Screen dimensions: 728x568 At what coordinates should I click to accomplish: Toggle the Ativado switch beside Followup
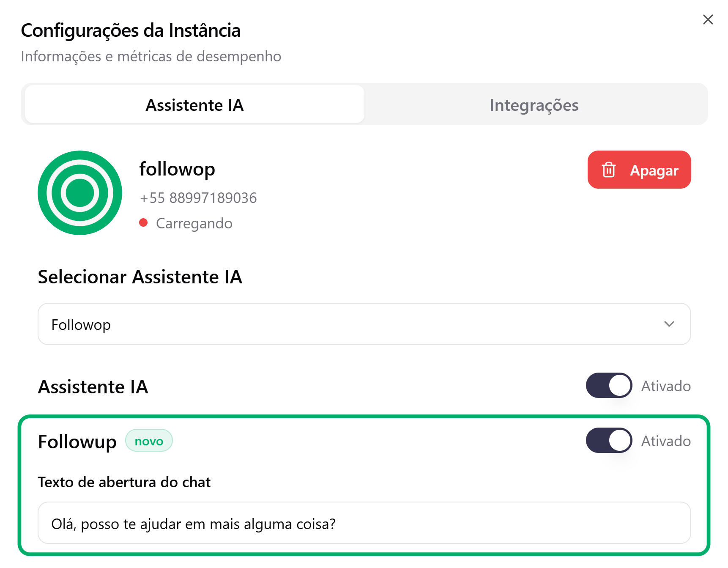click(x=609, y=440)
